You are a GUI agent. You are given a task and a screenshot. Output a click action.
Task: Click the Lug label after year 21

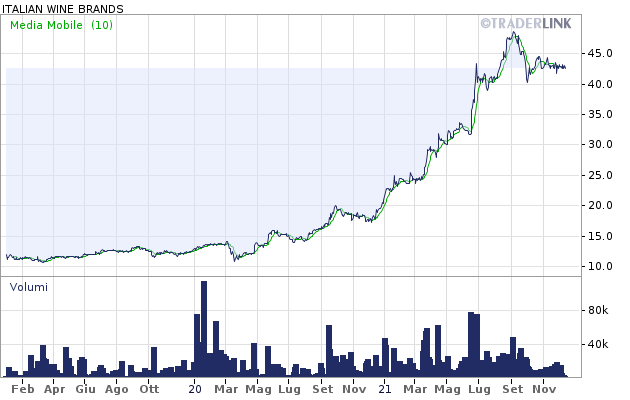pyautogui.click(x=479, y=389)
